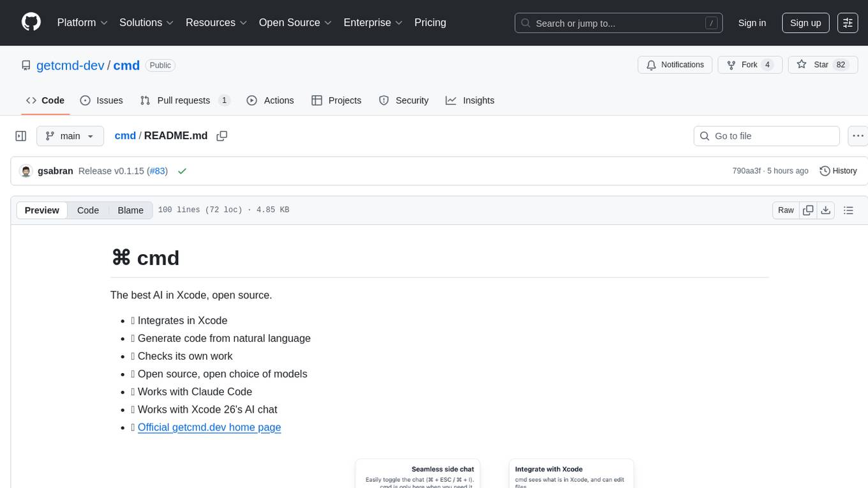
Task: Expand the Open Source menu
Action: point(295,22)
